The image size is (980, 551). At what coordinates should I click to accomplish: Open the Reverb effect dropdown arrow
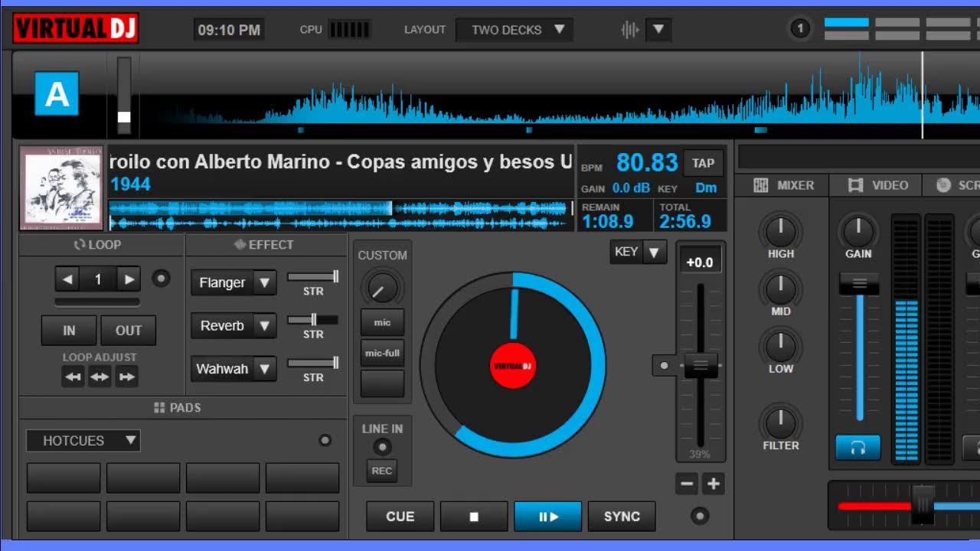tap(264, 325)
